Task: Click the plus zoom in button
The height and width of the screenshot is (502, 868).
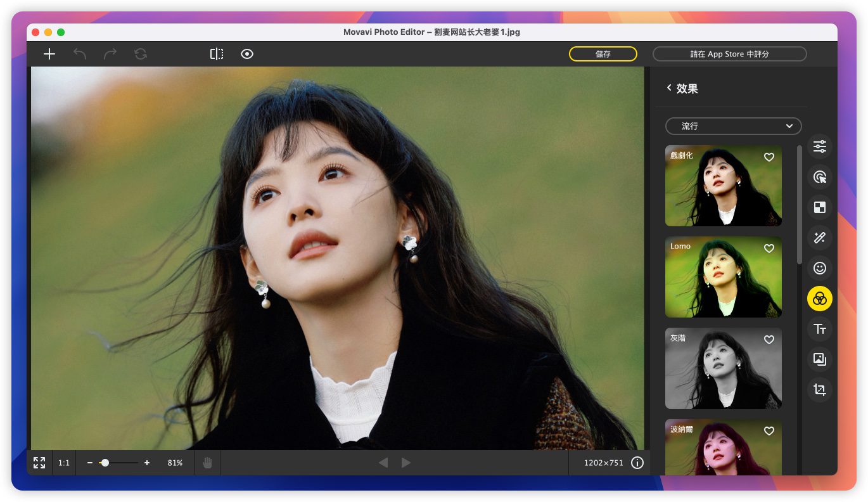Action: (147, 463)
